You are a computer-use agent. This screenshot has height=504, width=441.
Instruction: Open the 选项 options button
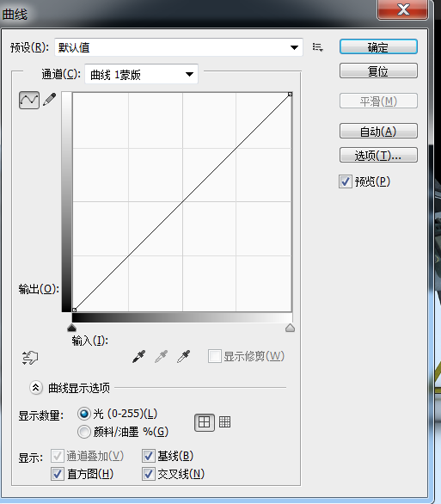(x=379, y=156)
